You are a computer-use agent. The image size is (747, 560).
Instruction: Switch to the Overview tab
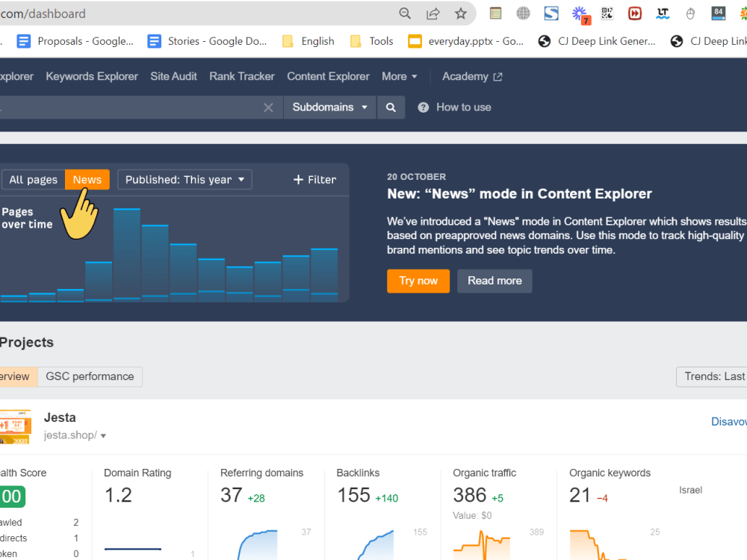pos(18,376)
